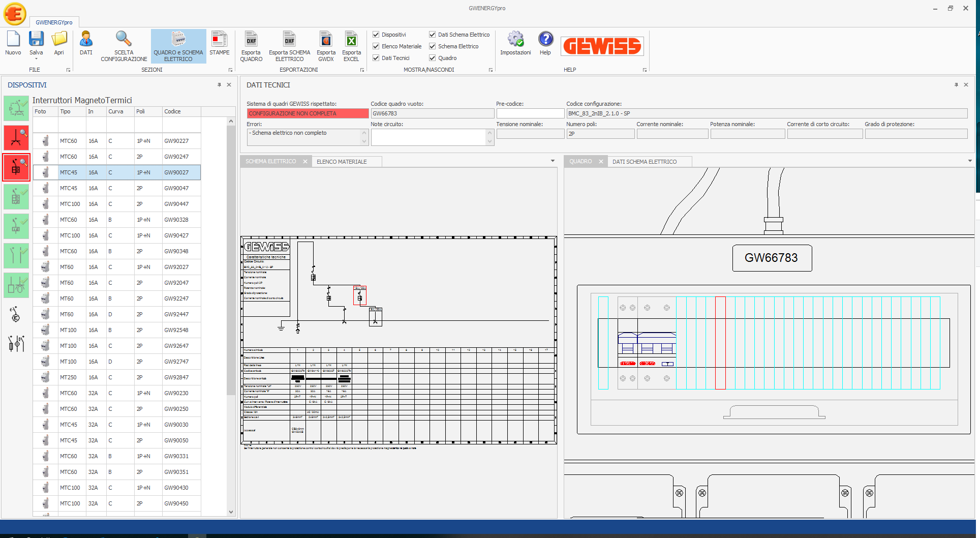Toggle Elenco Materiale checkbox
This screenshot has height=538, width=980.
coord(376,46)
